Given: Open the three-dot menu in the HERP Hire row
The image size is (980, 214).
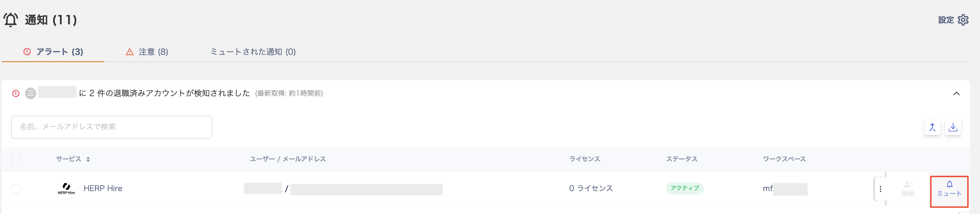Looking at the screenshot, I should [x=880, y=189].
